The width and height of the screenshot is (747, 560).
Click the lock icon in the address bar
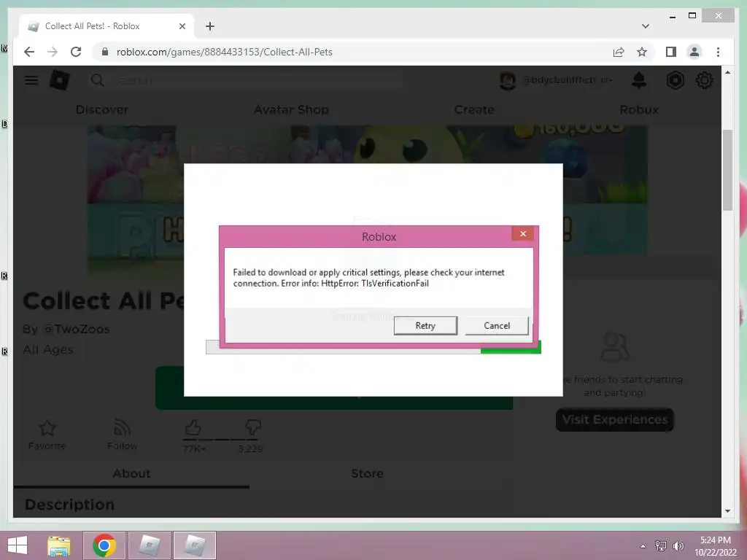[x=105, y=52]
